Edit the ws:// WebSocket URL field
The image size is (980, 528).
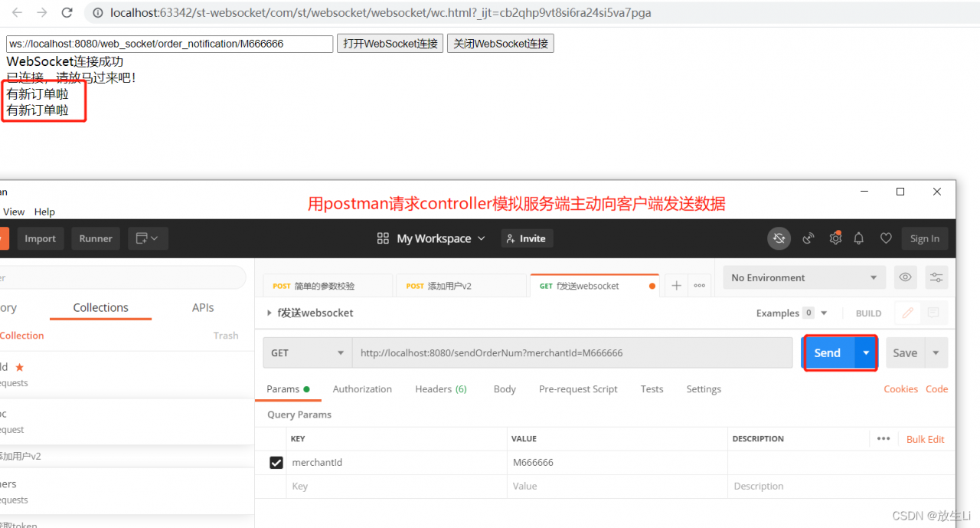170,44
